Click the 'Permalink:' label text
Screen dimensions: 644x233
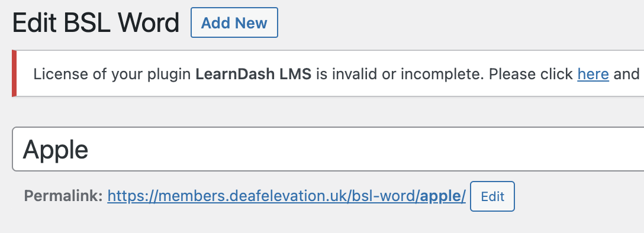[63, 196]
